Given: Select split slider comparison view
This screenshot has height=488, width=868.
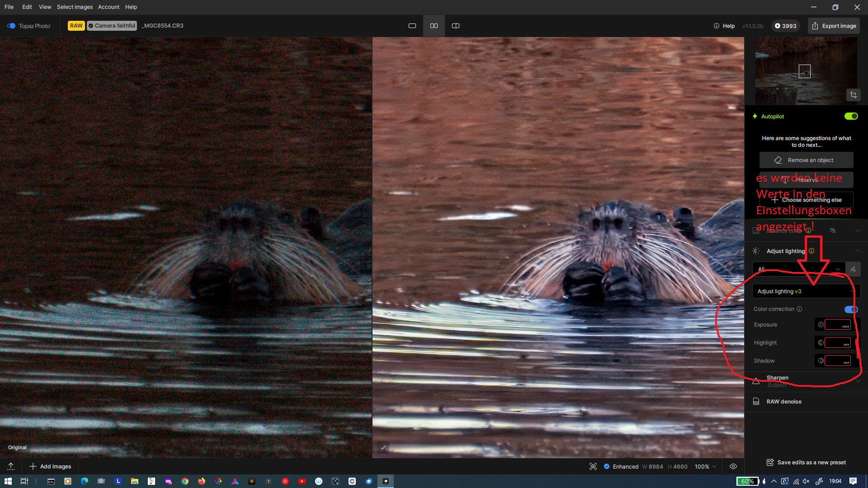Looking at the screenshot, I should (x=455, y=26).
